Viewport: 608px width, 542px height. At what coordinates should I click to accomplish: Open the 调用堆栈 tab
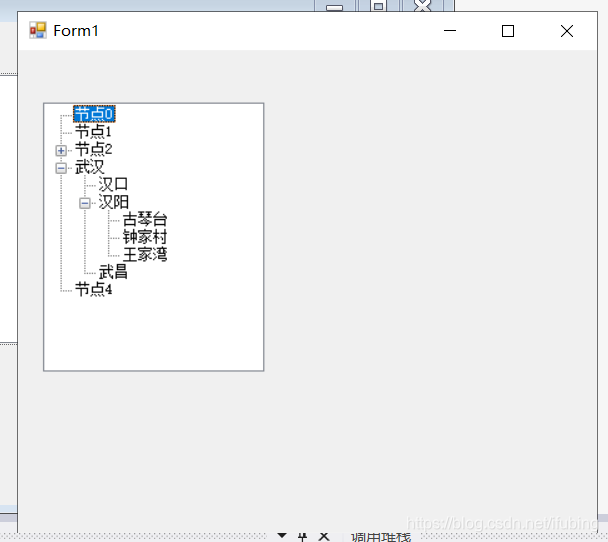(x=381, y=537)
